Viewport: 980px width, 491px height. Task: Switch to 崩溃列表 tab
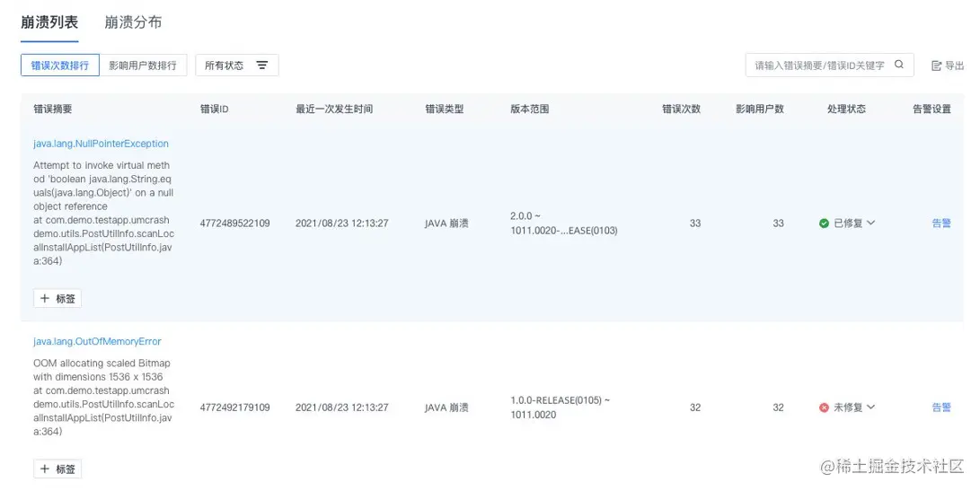pyautogui.click(x=49, y=22)
